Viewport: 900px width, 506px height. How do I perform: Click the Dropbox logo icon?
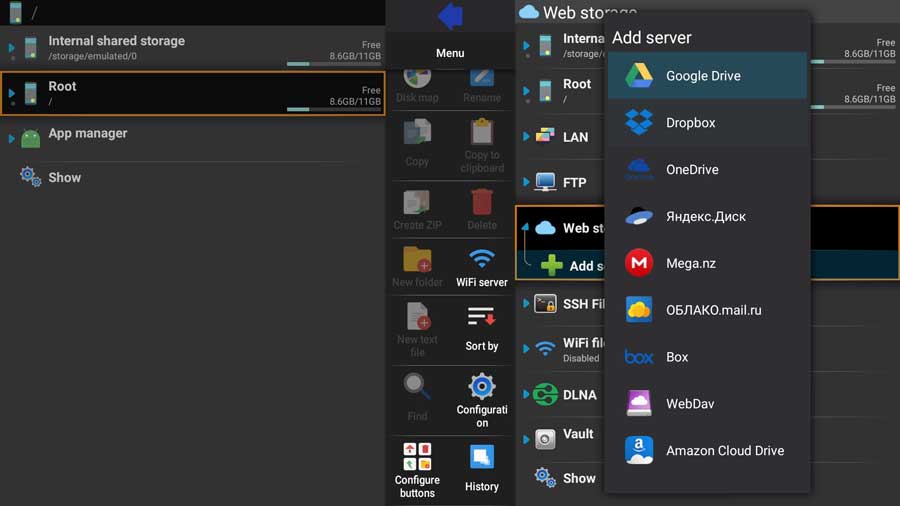638,122
